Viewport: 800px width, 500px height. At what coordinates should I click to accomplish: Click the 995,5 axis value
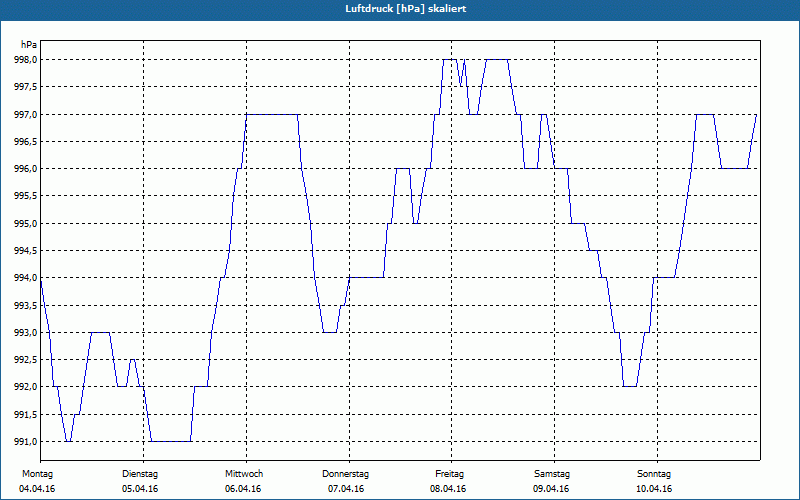25,196
